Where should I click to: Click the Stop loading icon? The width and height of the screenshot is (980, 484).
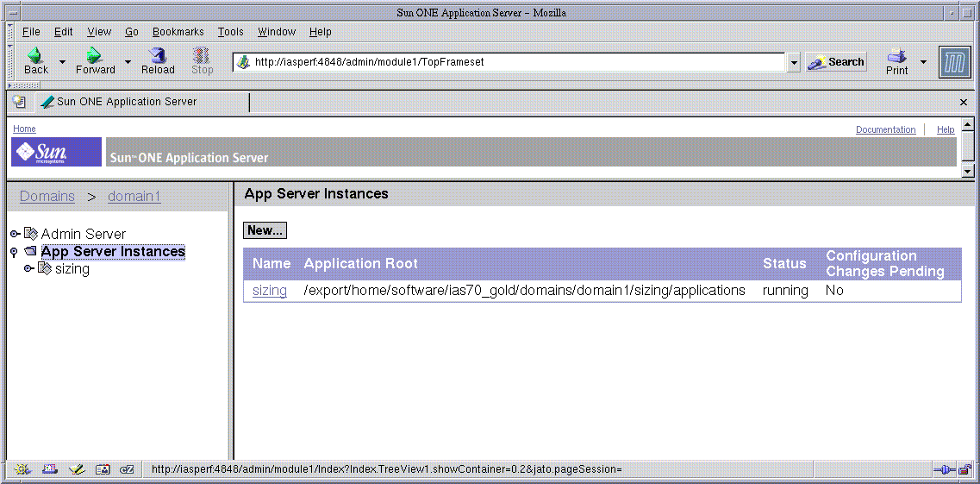[201, 55]
